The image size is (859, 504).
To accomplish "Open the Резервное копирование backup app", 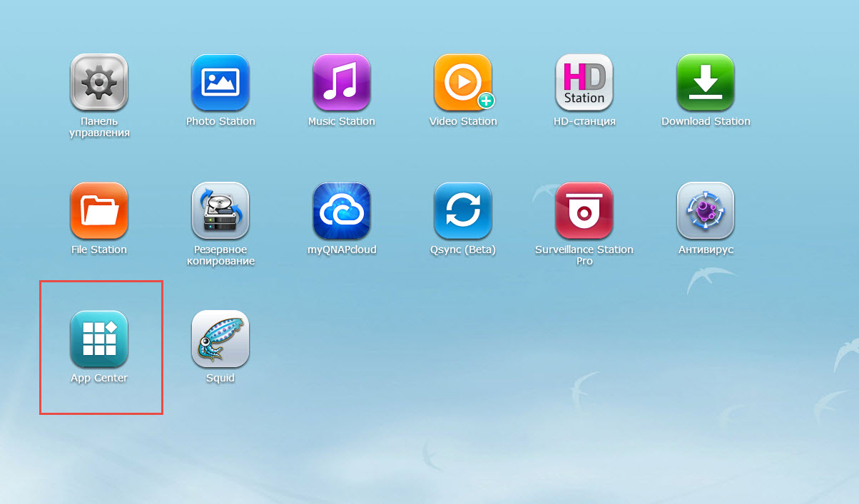I will (x=220, y=211).
